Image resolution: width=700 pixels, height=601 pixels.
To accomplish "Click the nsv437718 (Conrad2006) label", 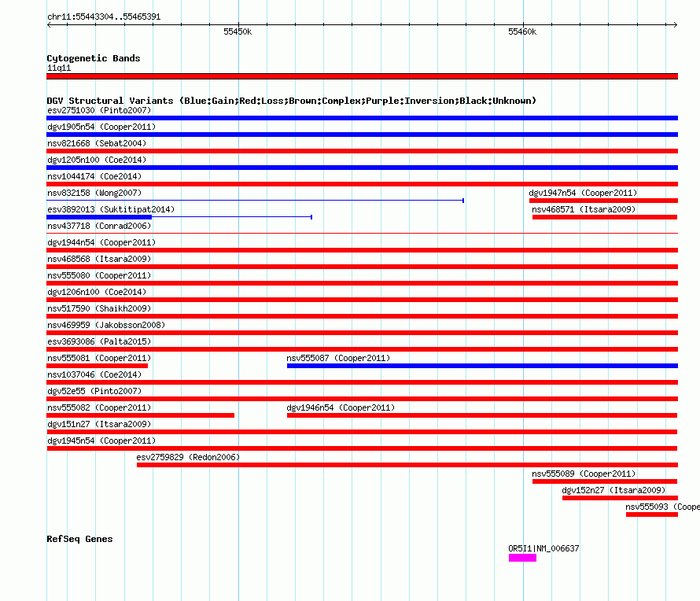I will [99, 226].
